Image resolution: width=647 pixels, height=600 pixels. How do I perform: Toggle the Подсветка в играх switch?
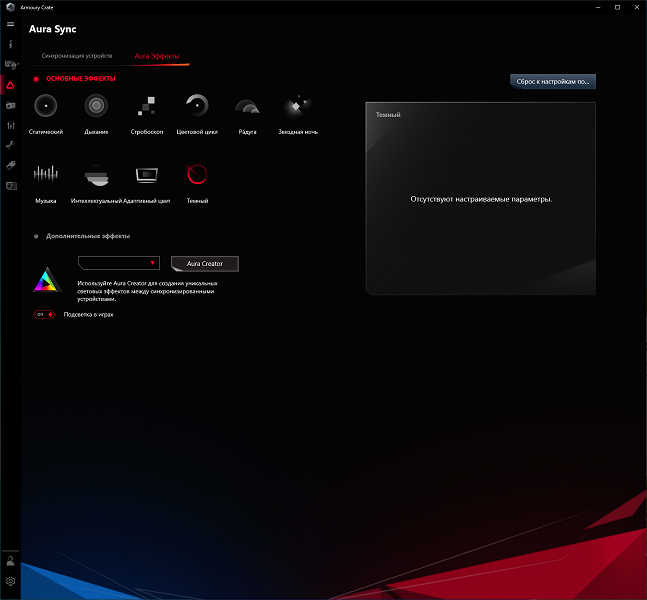(45, 314)
